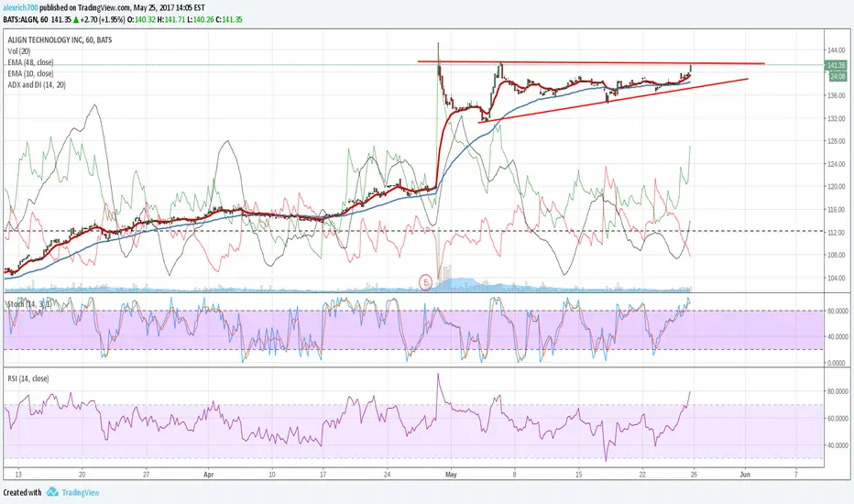Select the EMA (10, close) indicator label
This screenshot has width=854, height=504.
30,73
